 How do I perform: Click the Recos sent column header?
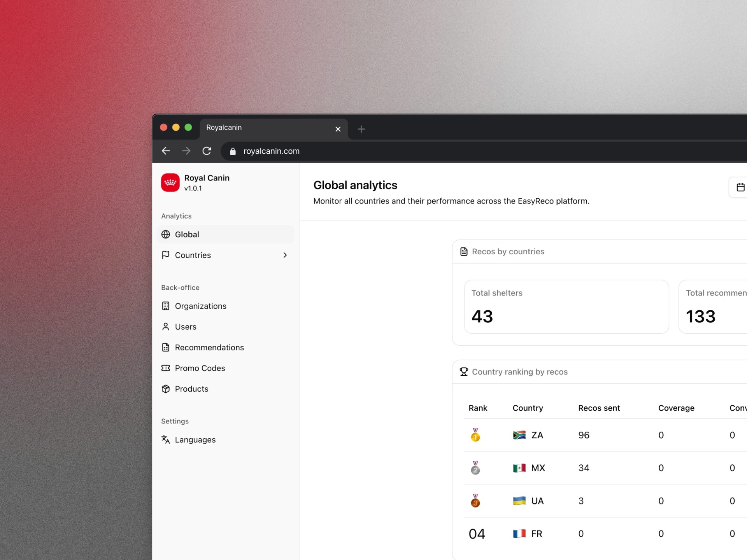tap(599, 408)
